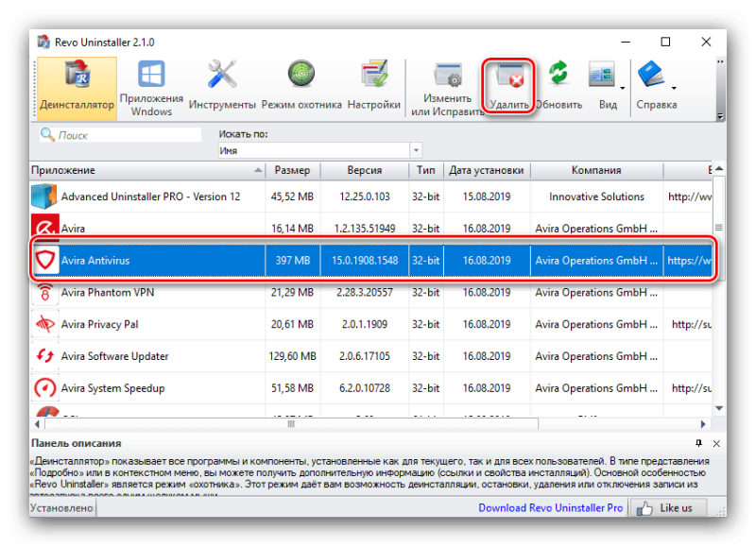Click the Avira Software Updater icon

45,356
